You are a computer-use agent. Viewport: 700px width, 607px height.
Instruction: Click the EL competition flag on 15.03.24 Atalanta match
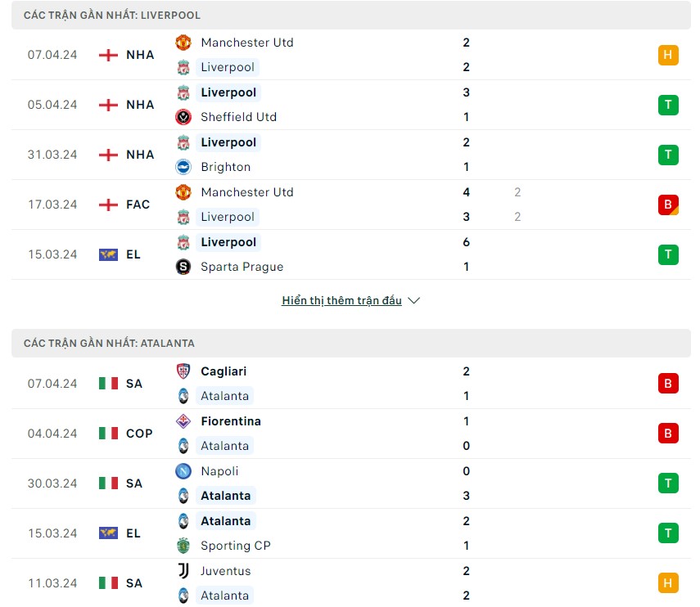click(108, 533)
